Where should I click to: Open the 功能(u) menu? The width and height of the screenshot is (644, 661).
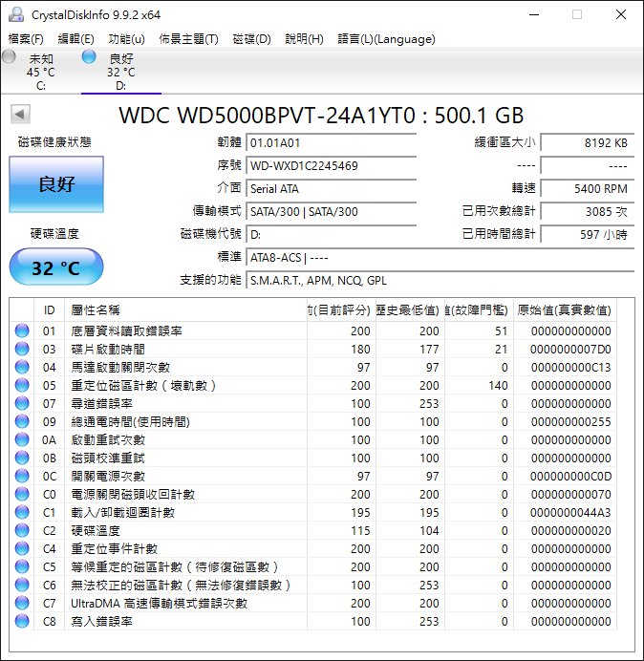point(126,39)
